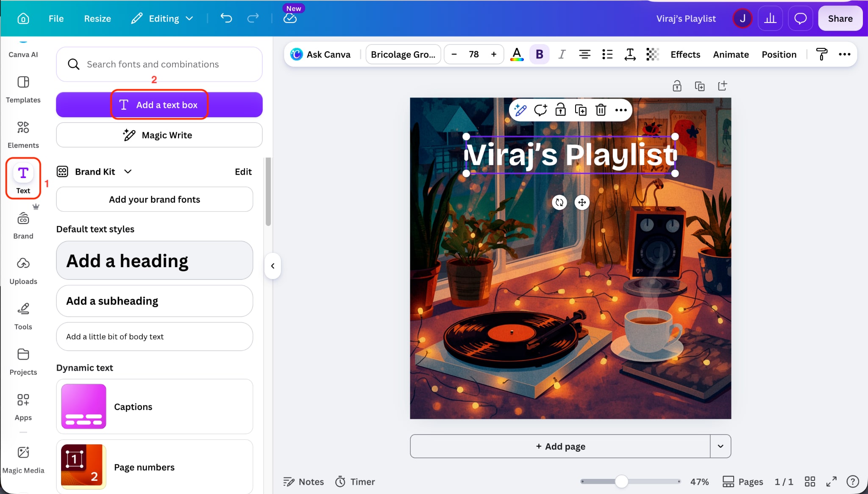This screenshot has height=494, width=868.
Task: Click the + Add page button
Action: (x=560, y=446)
